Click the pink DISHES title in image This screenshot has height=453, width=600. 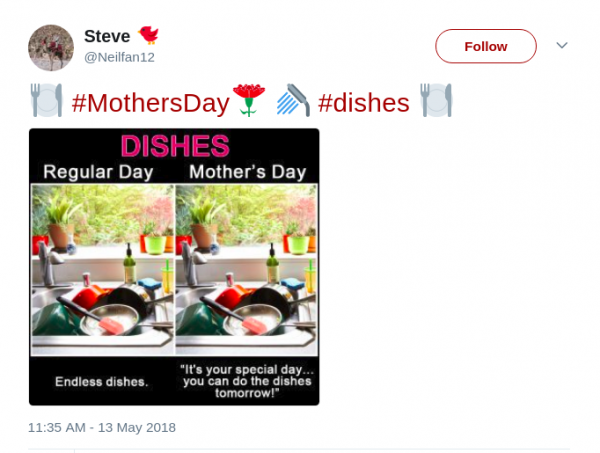(x=175, y=146)
